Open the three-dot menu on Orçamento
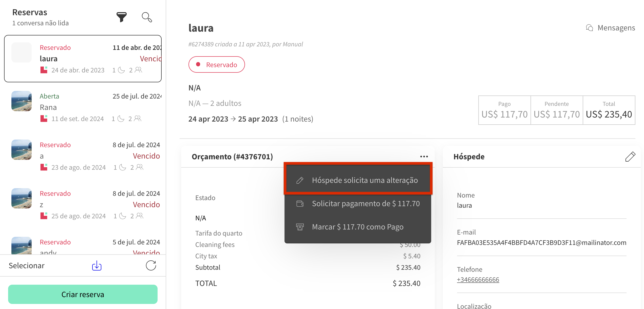 pos(424,157)
